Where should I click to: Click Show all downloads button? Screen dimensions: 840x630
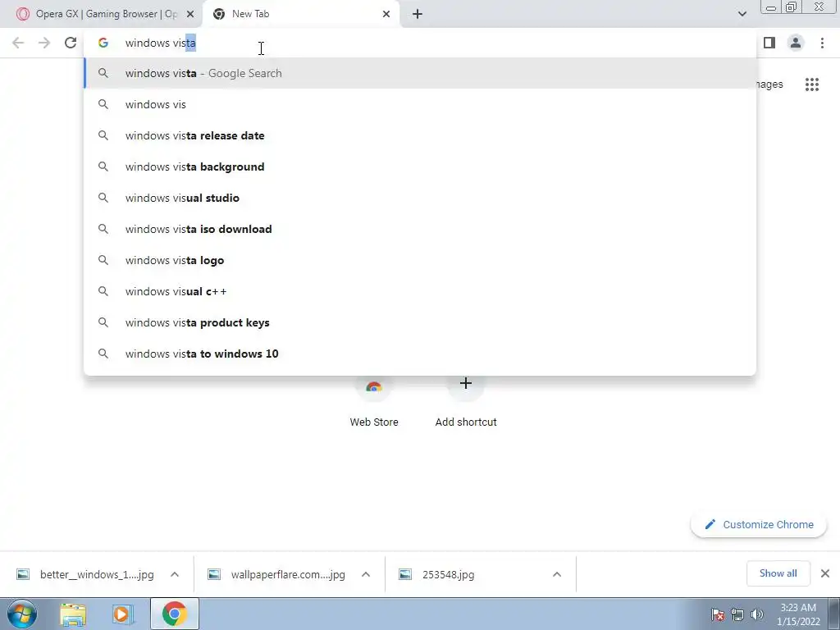tap(778, 573)
